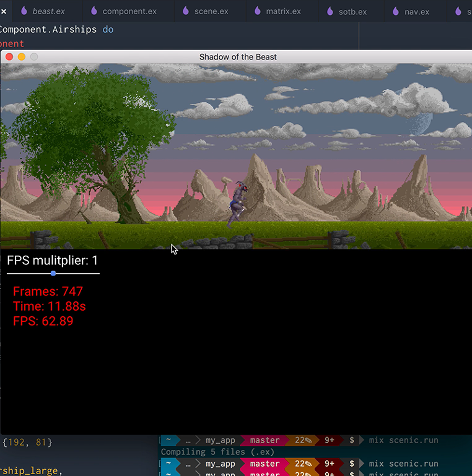Click the Elixir drop icon on component.ex tab
472x476 pixels.
(94, 11)
